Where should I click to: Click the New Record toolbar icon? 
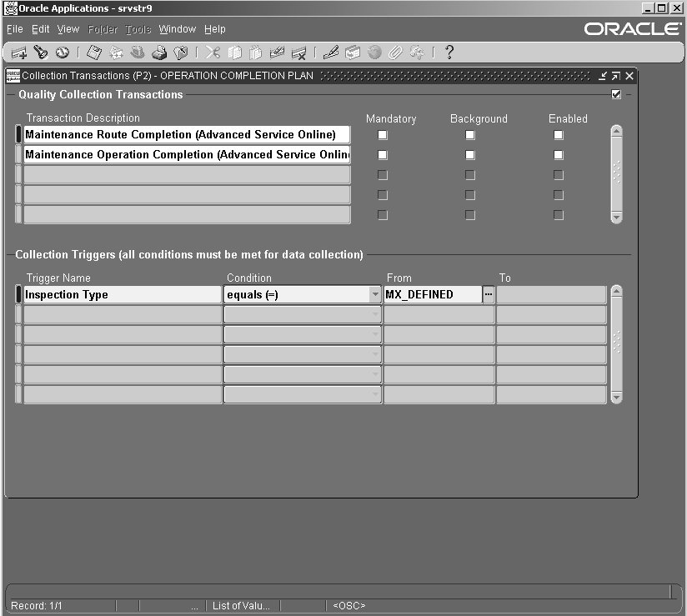coord(19,53)
